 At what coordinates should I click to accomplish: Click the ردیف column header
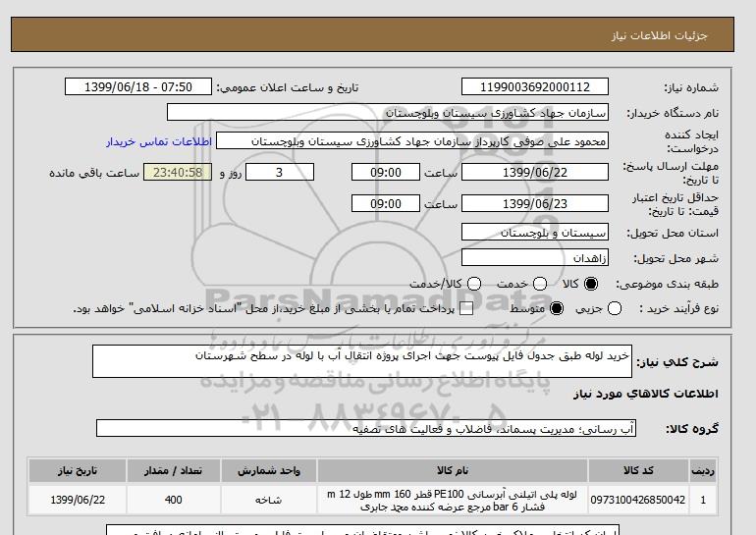pos(703,471)
